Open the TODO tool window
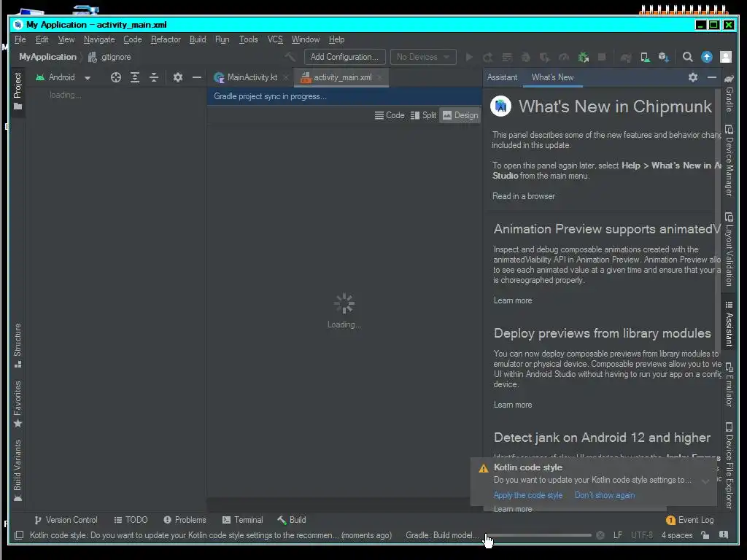Image resolution: width=747 pixels, height=560 pixels. pyautogui.click(x=131, y=520)
